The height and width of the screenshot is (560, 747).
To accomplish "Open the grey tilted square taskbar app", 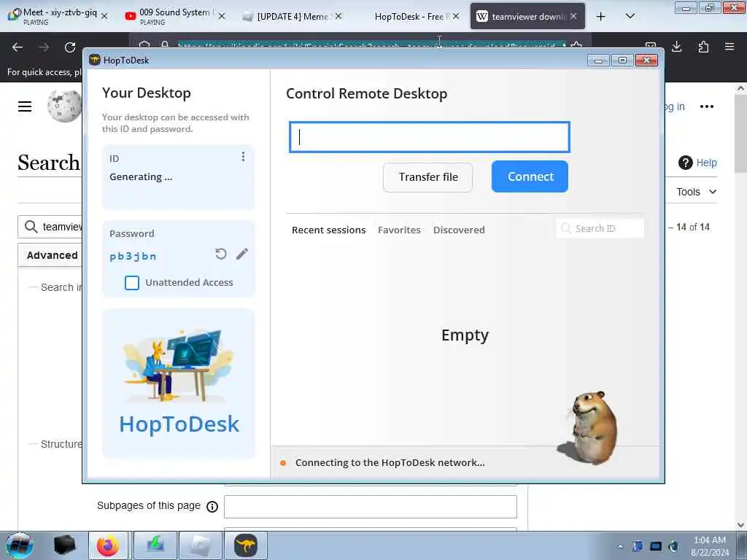I will pyautogui.click(x=201, y=545).
